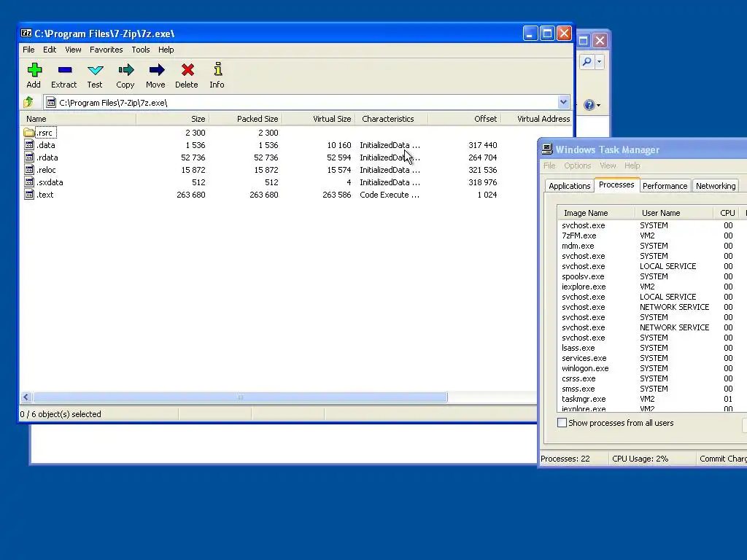747x560 pixels.
Task: Open the help dropdown arrow in background window
Action: tap(598, 105)
